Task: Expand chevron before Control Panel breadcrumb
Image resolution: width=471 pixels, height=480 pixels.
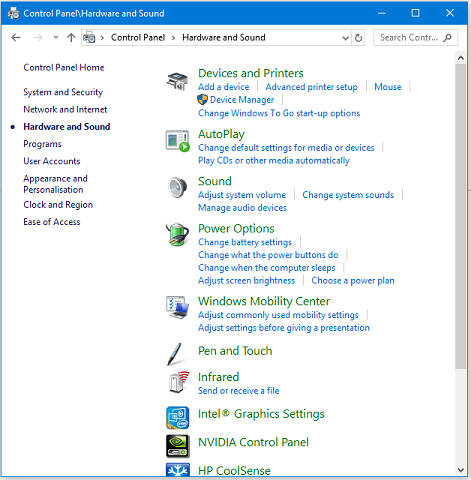Action: [102, 38]
